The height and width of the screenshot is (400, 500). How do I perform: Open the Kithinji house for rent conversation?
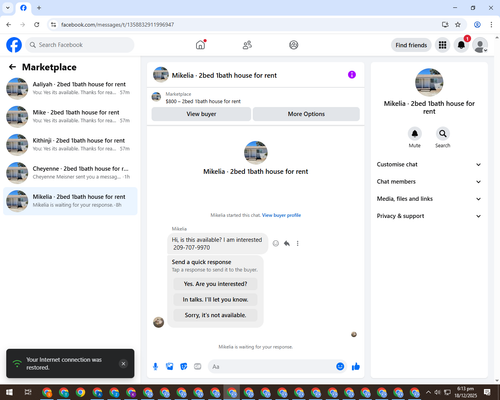point(70,145)
